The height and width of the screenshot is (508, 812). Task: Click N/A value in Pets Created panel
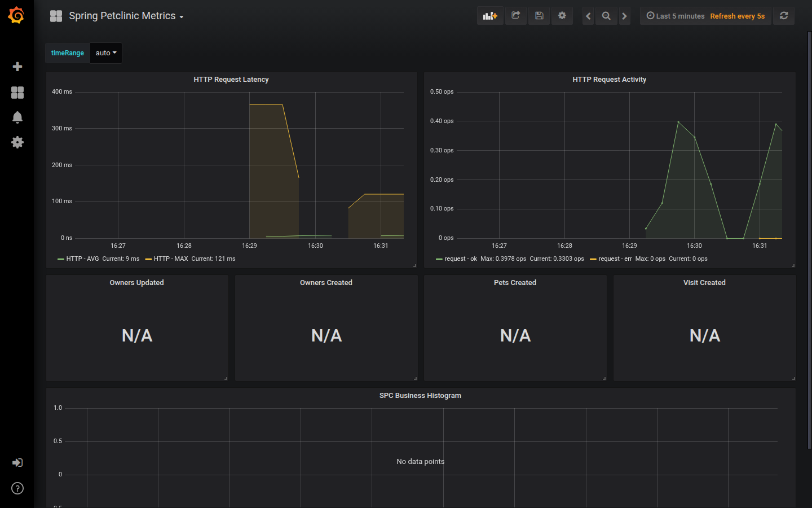pyautogui.click(x=515, y=336)
